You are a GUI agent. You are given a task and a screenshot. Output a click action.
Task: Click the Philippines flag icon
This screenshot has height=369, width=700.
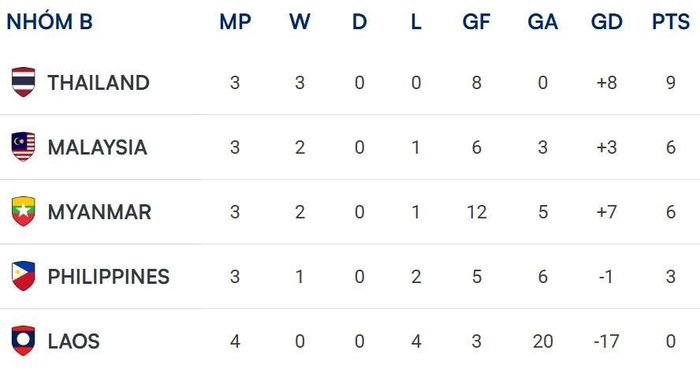coord(23,276)
